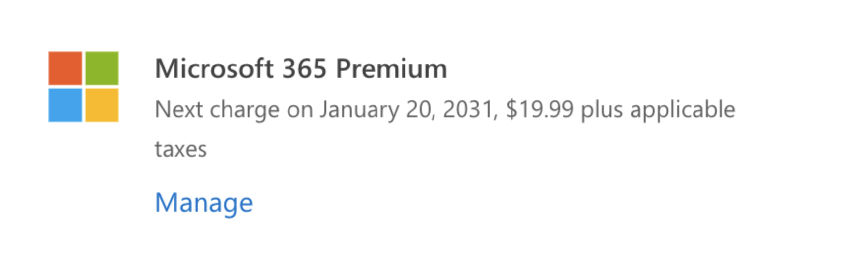Click the word Microsoft in the heading
The width and height of the screenshot is (868, 259).
[x=214, y=68]
